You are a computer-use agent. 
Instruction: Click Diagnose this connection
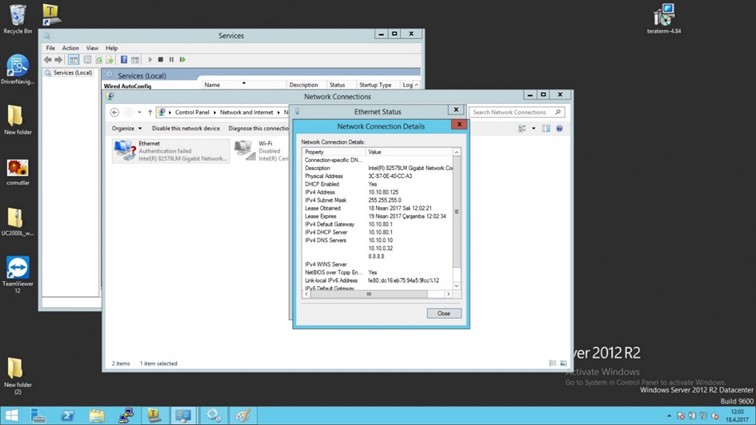tap(258, 128)
